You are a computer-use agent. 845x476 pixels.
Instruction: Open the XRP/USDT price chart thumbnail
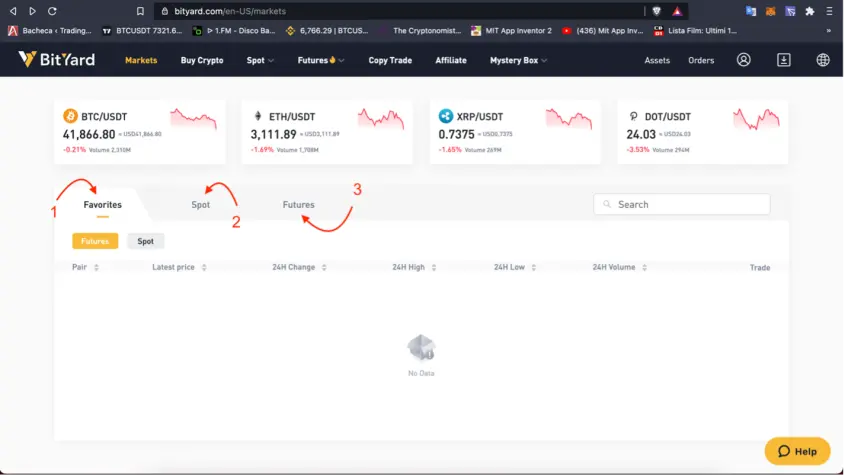click(x=569, y=119)
